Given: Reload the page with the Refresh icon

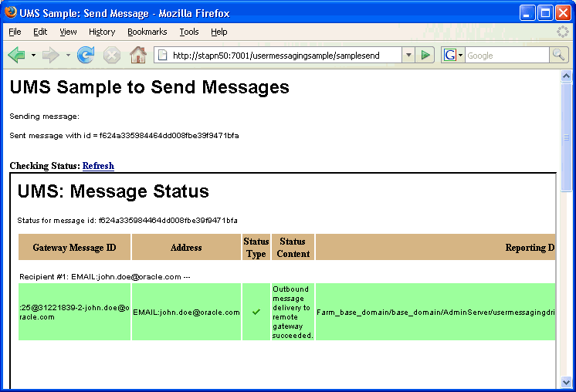Looking at the screenshot, I should point(86,55).
